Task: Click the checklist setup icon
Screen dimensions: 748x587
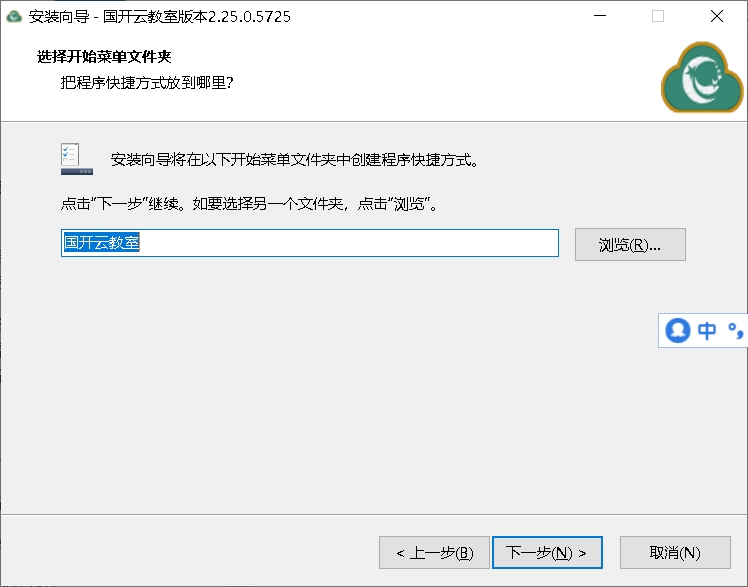Action: (76, 159)
